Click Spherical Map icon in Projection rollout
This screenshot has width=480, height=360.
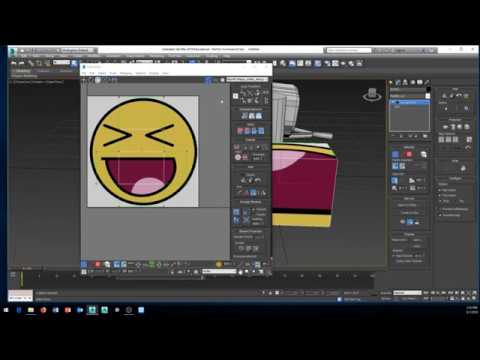460,127
